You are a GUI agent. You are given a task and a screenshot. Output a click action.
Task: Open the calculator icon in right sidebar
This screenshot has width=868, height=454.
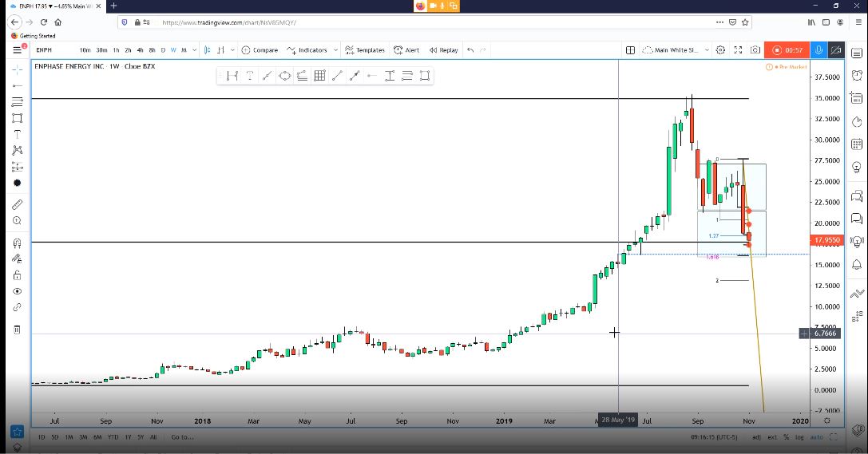(856, 144)
